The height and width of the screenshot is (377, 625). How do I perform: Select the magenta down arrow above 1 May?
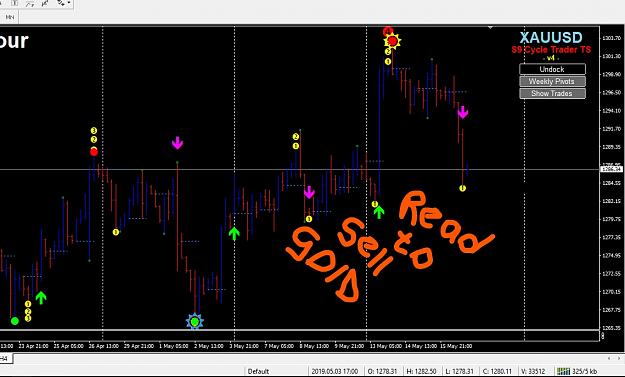177,143
